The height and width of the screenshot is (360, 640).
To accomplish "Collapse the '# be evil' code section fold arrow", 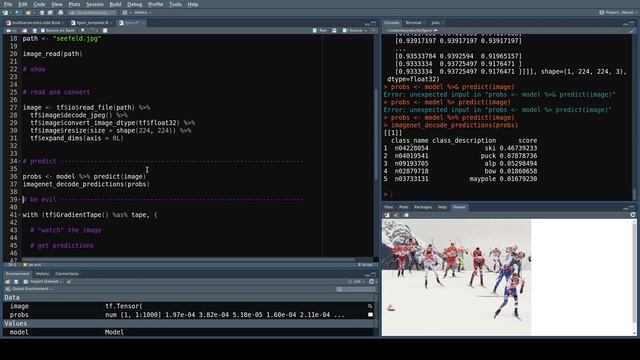I will click(20, 200).
